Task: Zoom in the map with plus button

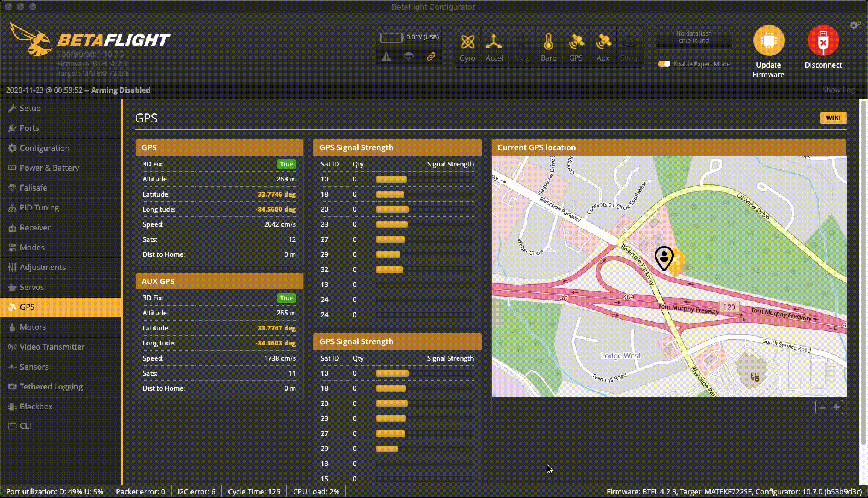Action: click(x=836, y=408)
